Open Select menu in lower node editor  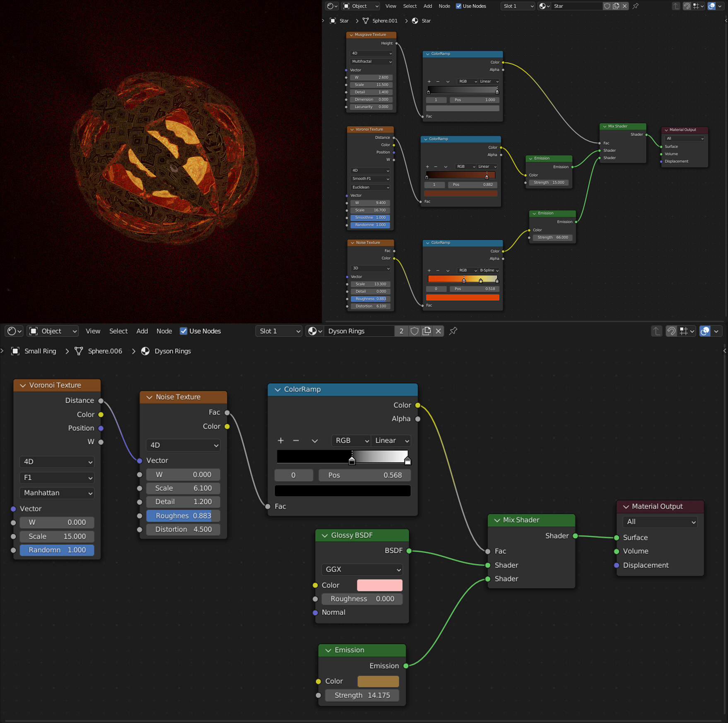point(118,331)
